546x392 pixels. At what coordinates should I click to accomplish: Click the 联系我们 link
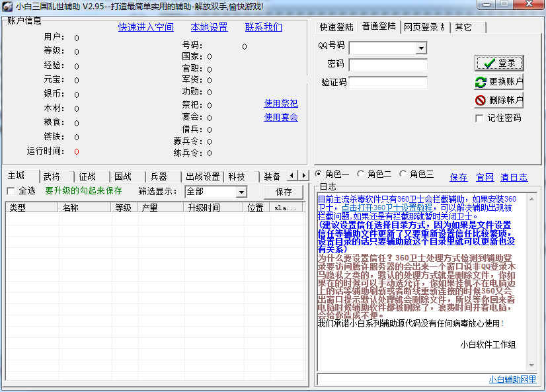click(x=264, y=27)
